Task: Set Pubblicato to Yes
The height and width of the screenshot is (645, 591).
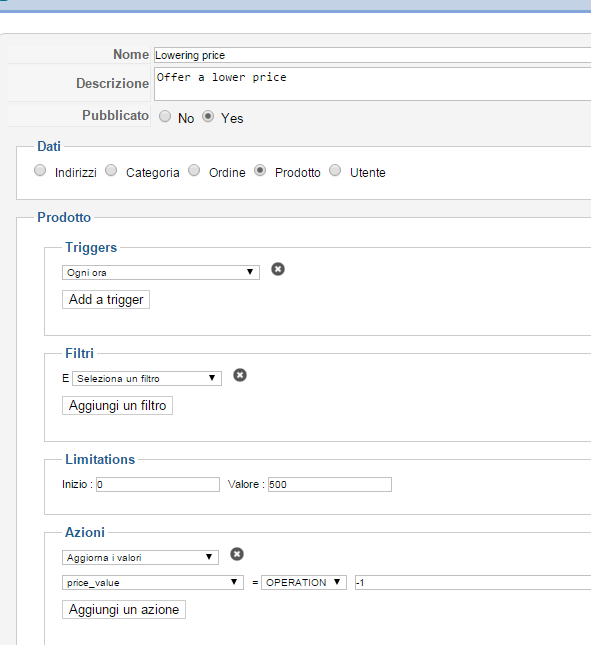Action: tap(208, 116)
